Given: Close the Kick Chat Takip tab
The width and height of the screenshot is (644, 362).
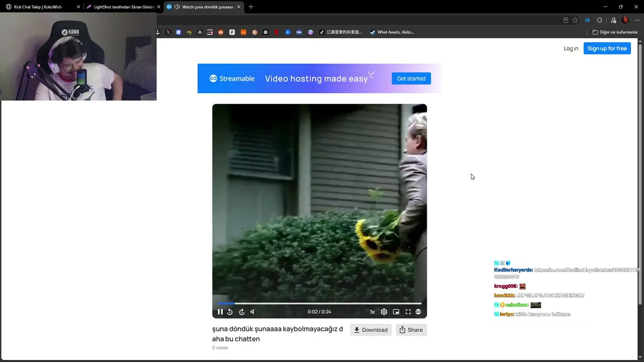Looking at the screenshot, I should pyautogui.click(x=78, y=7).
